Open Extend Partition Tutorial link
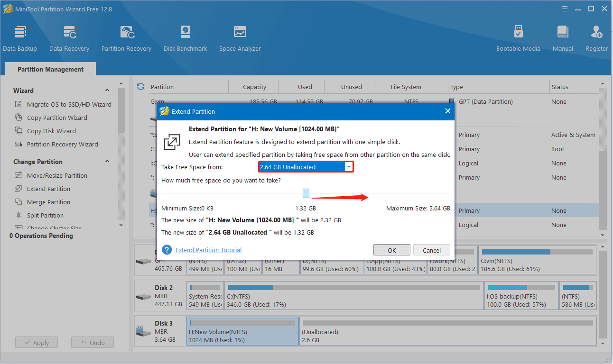 click(x=208, y=250)
